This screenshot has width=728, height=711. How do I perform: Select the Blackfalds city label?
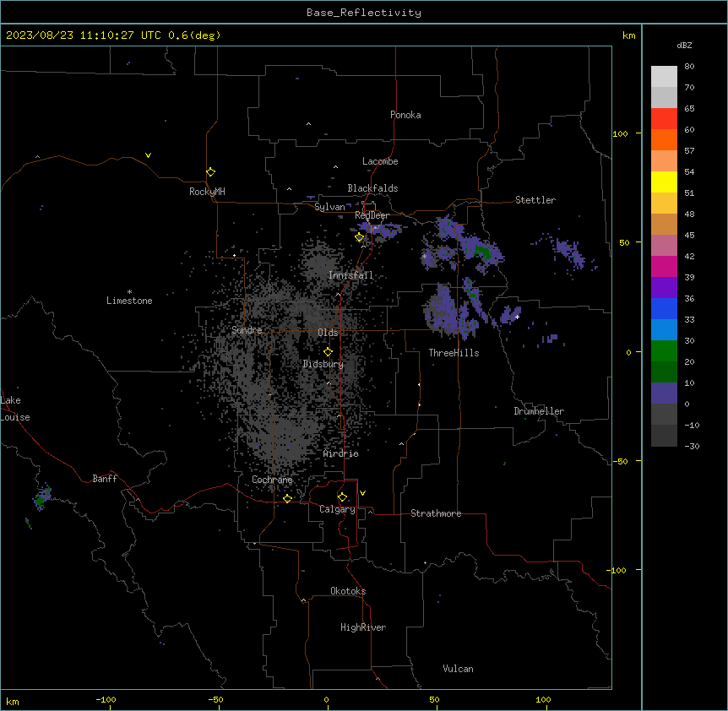(372, 188)
